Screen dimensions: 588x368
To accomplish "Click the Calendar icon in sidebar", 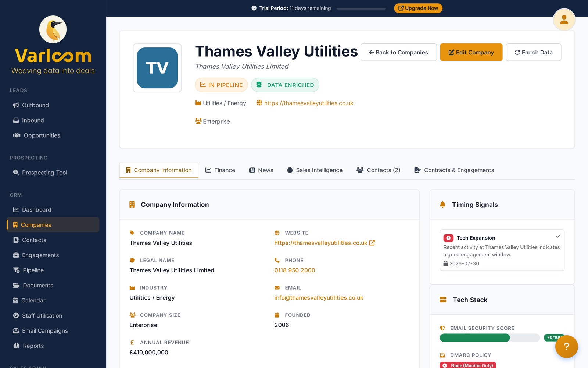I will point(15,301).
